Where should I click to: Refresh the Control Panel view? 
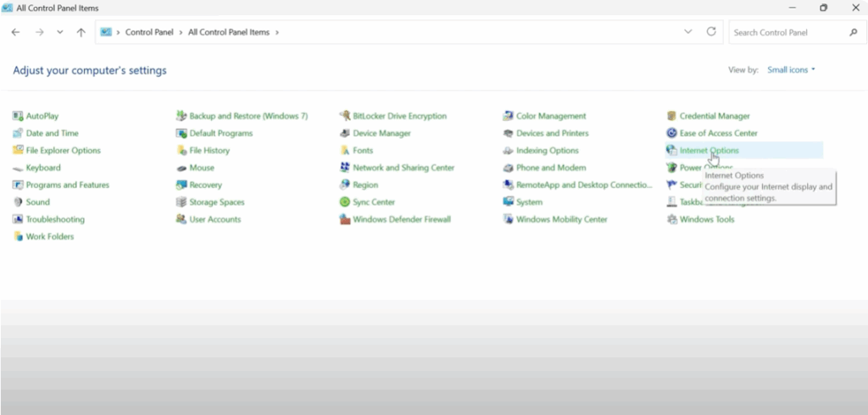click(711, 32)
